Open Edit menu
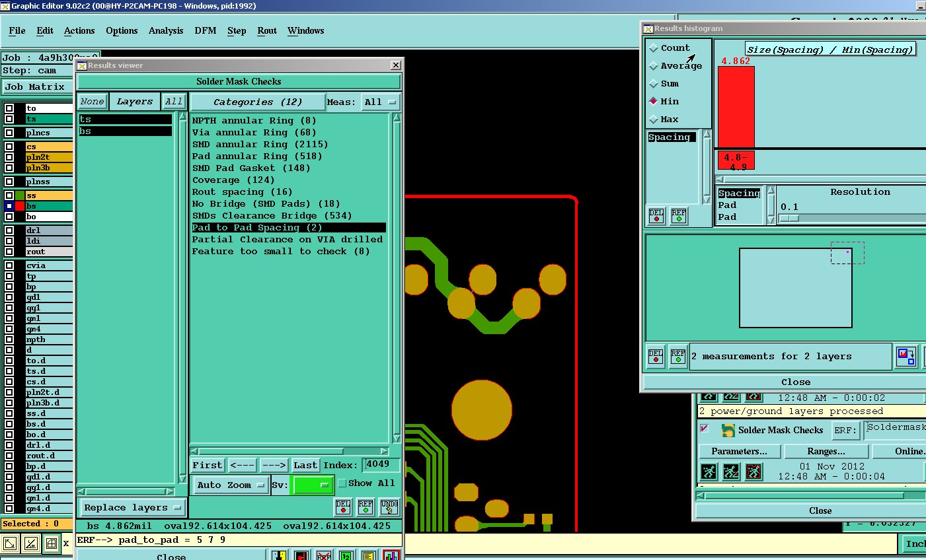 coord(45,31)
